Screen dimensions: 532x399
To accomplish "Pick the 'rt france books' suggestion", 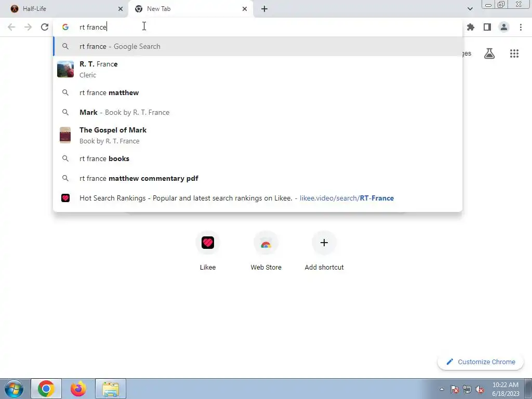I will coord(258,158).
